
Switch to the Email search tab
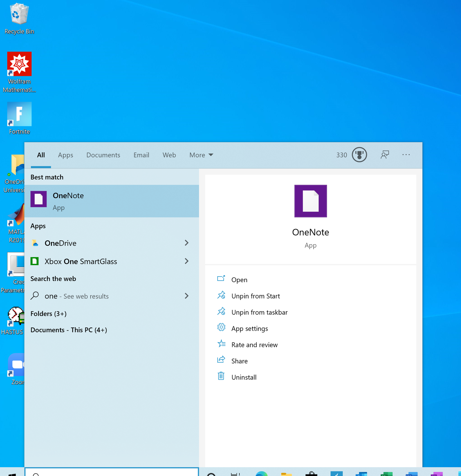(x=141, y=155)
